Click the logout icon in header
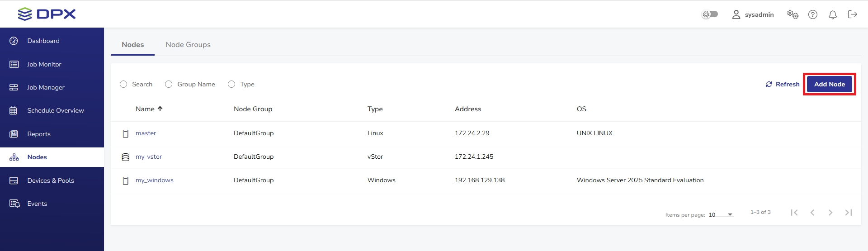Viewport: 868px width, 251px height. tap(852, 14)
